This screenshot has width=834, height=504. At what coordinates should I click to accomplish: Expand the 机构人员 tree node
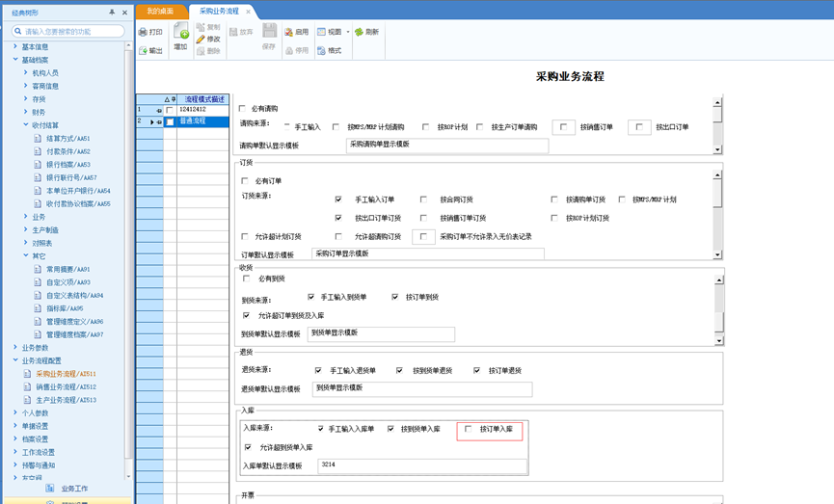(25, 73)
